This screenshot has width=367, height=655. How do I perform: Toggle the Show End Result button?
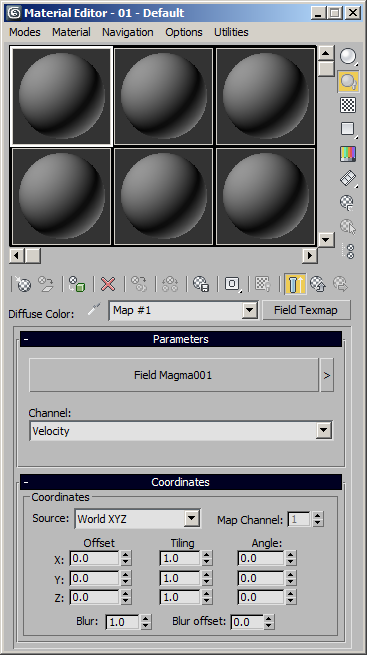pos(295,284)
